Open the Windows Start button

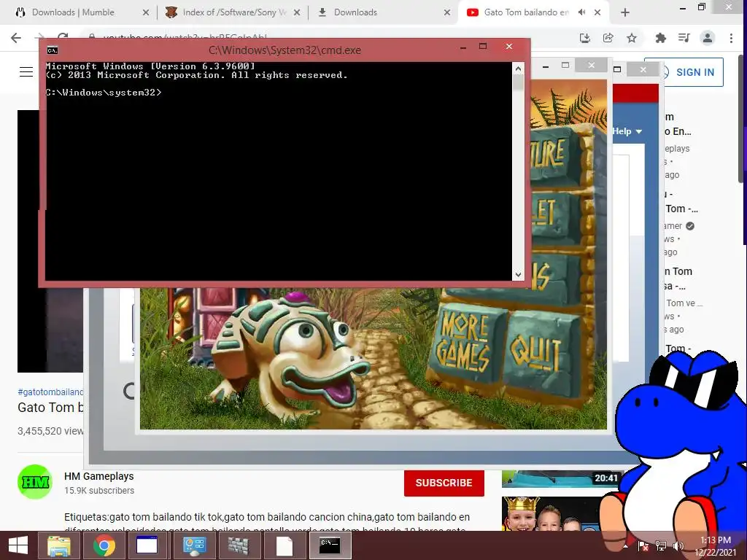point(18,545)
